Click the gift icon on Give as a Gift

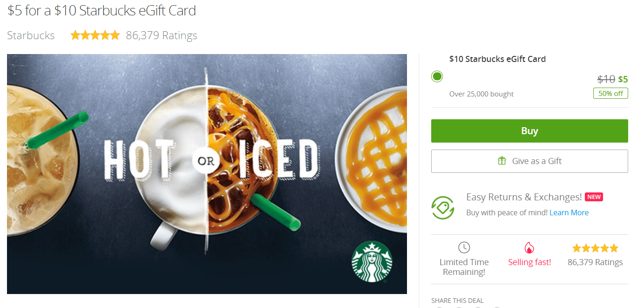point(502,160)
